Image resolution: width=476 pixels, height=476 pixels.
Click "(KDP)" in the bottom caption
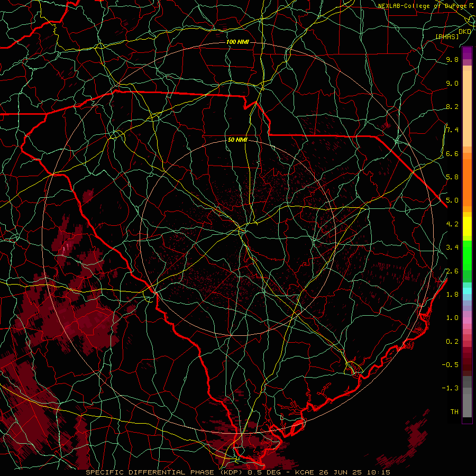click(x=231, y=472)
